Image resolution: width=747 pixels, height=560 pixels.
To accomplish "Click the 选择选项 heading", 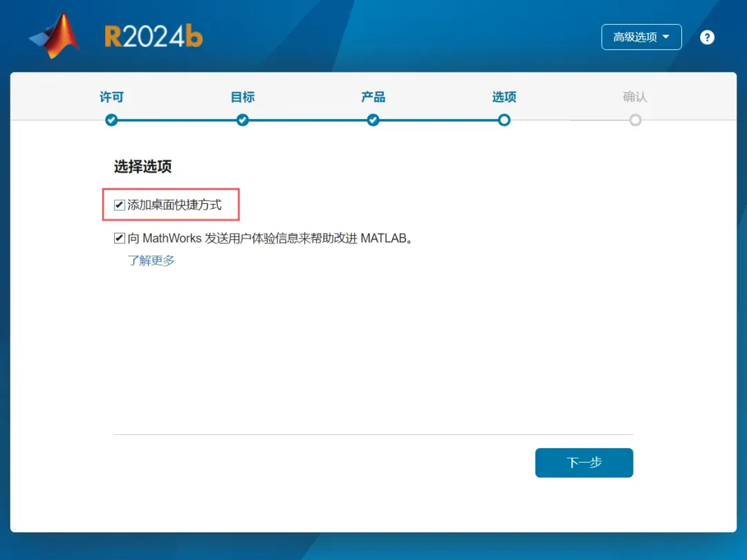I will pyautogui.click(x=143, y=167).
